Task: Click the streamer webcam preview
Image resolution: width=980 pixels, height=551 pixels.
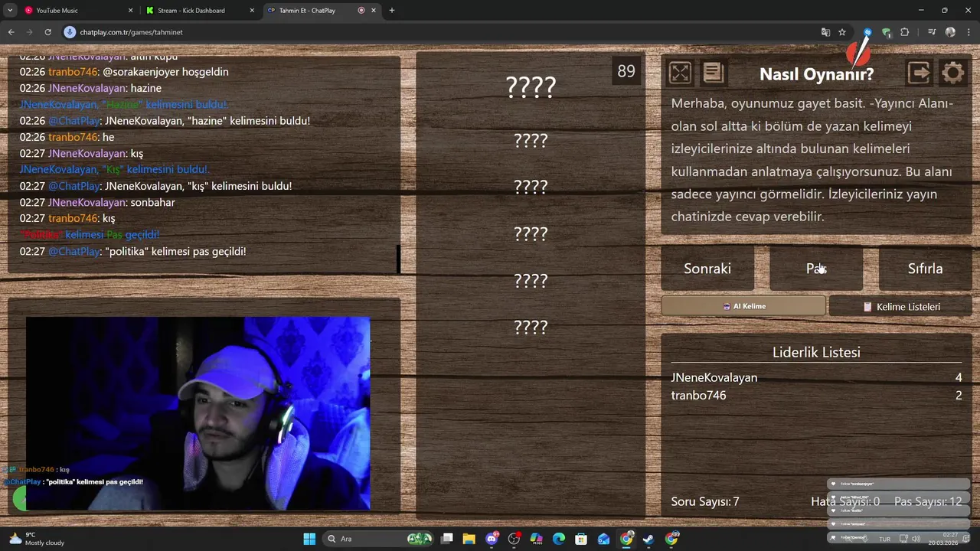Action: pos(198,413)
